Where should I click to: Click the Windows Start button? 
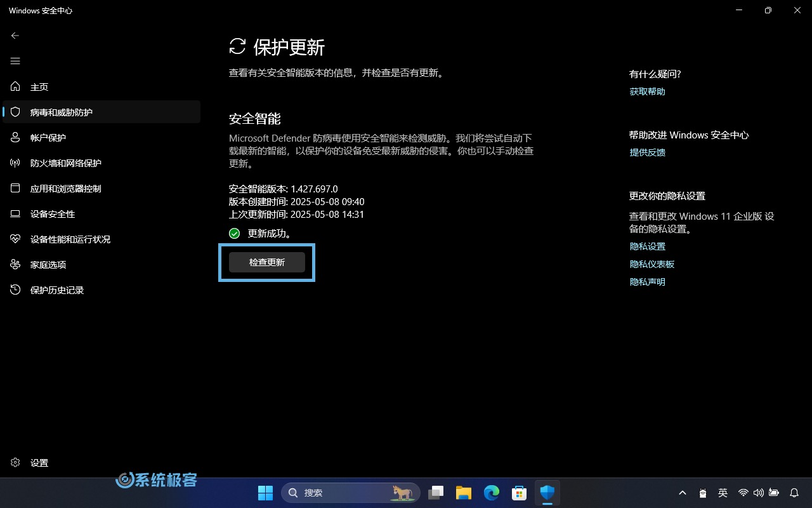265,493
